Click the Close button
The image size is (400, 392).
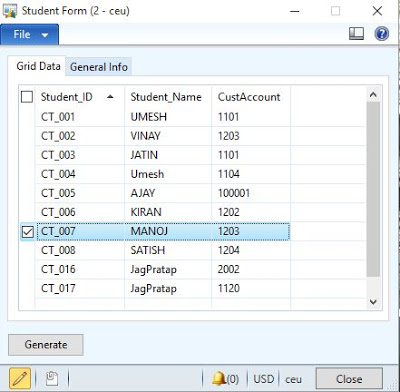coord(349,379)
